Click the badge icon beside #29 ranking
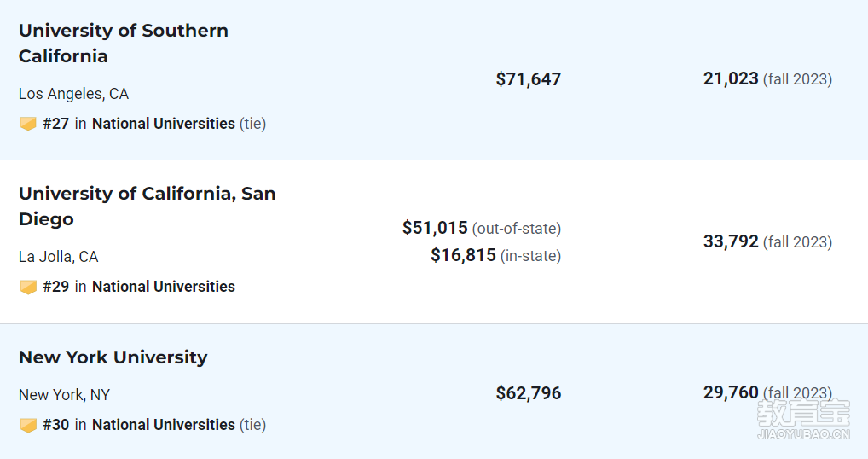The image size is (868, 459). coord(27,287)
